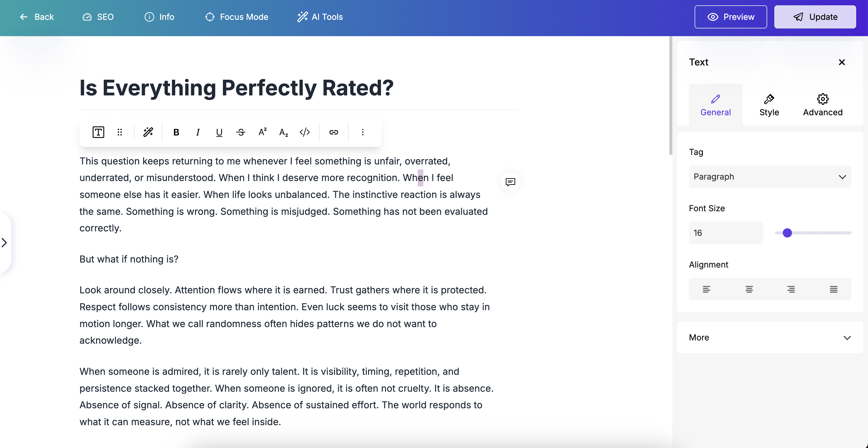Screen dimensions: 868x448
Task: Insert inline code formatting
Action: (x=305, y=132)
